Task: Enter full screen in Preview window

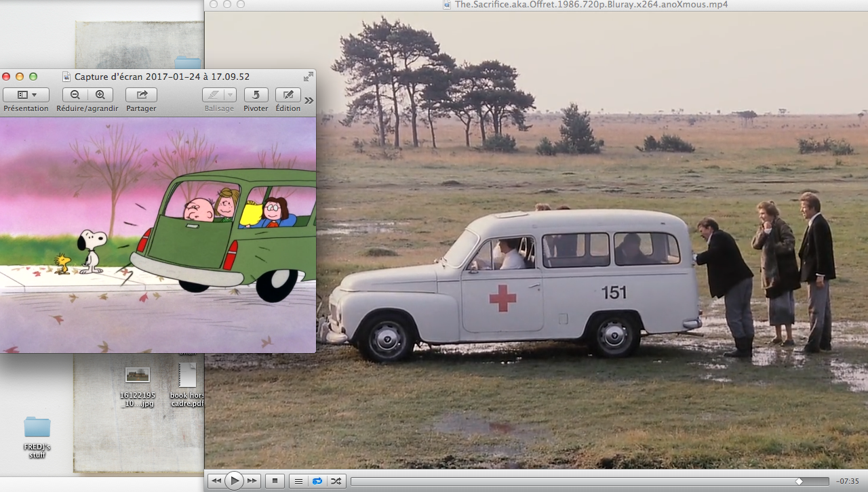Action: 309,77
